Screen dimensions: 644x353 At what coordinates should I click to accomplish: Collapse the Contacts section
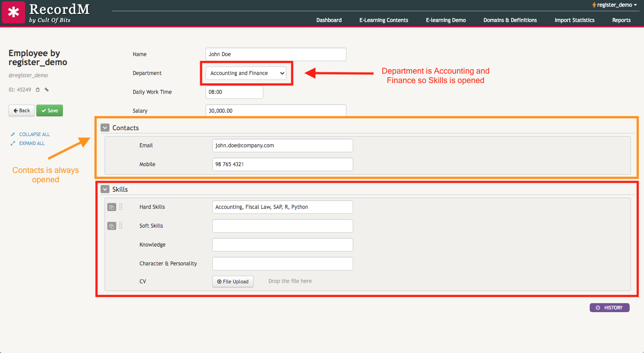(x=105, y=128)
